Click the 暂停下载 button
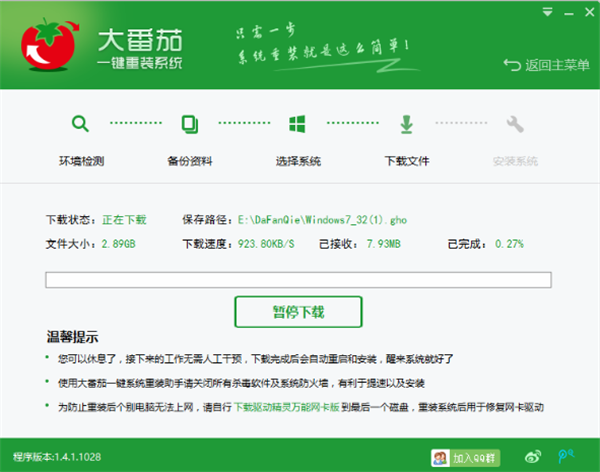 coord(298,312)
